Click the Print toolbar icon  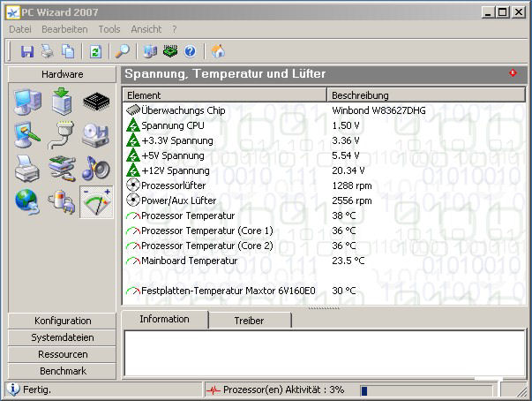point(48,51)
